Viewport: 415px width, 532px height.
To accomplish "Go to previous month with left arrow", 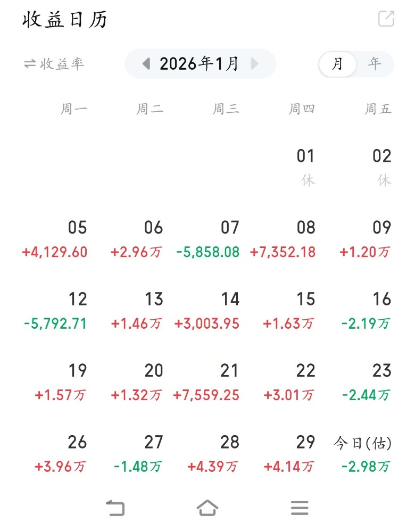I will coord(146,64).
